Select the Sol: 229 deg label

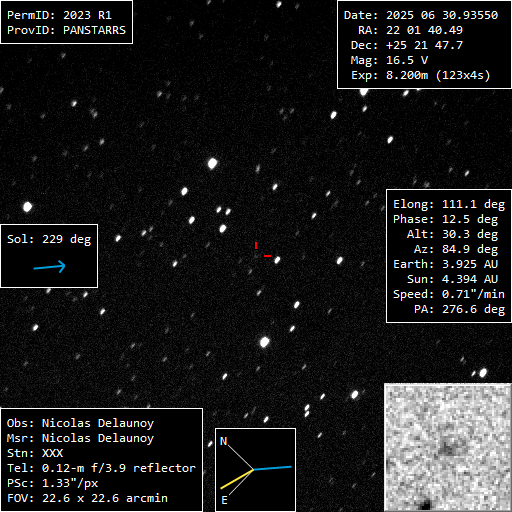49,239
